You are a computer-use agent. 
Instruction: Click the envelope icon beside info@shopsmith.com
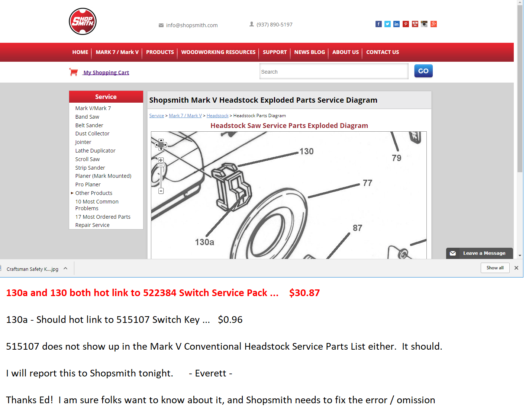point(161,25)
